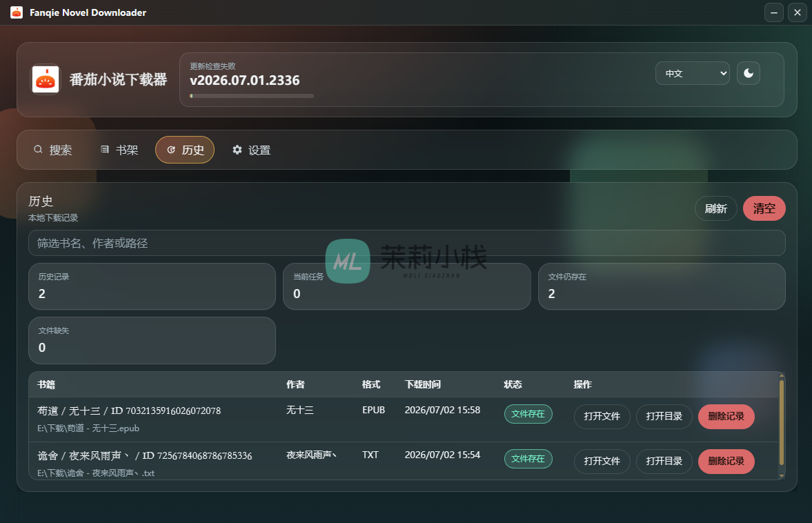
Task: Close the Fanqie Novel Downloader window
Action: click(x=798, y=12)
